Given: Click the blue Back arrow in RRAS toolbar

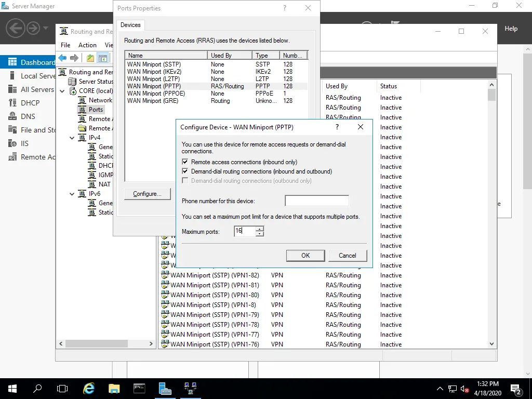Looking at the screenshot, I should coord(62,58).
